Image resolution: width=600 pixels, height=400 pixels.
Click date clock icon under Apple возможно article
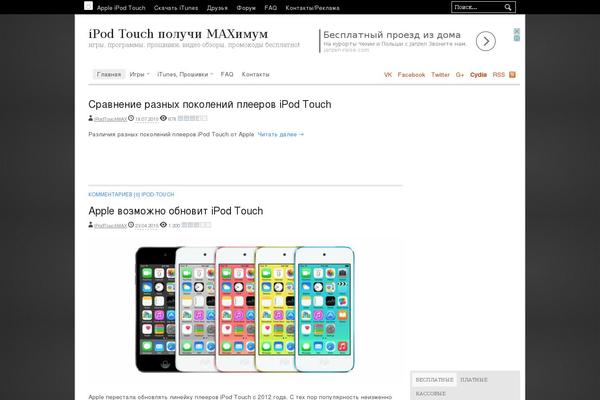131,225
